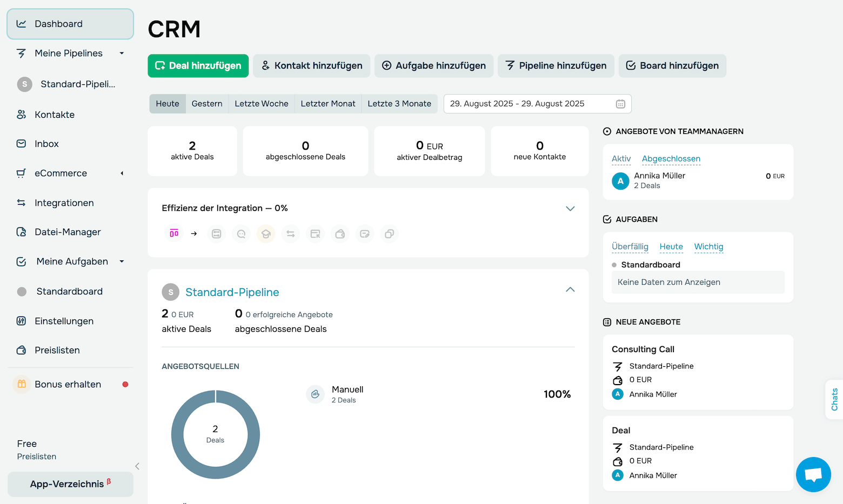Open the Standard-Pipeline title link
The image size is (843, 504).
(x=232, y=292)
